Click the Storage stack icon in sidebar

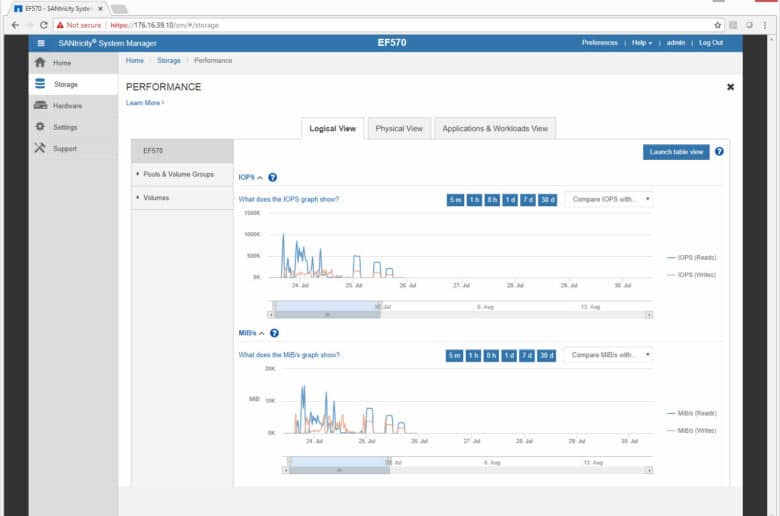click(40, 84)
